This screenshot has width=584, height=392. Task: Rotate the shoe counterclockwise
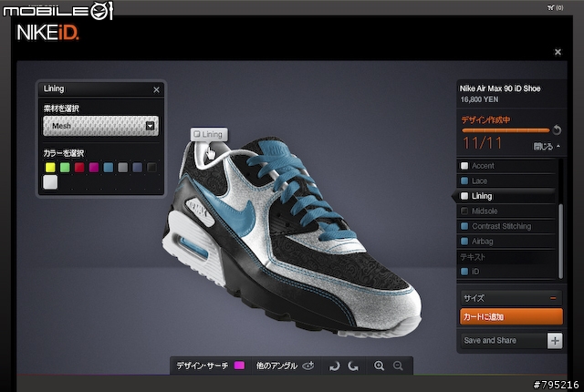click(353, 366)
